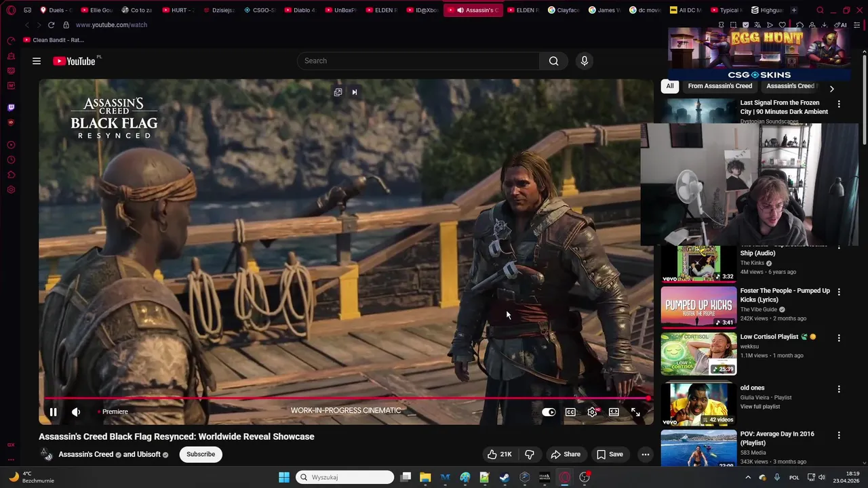
Task: Select the All filter chip
Action: [x=670, y=86]
